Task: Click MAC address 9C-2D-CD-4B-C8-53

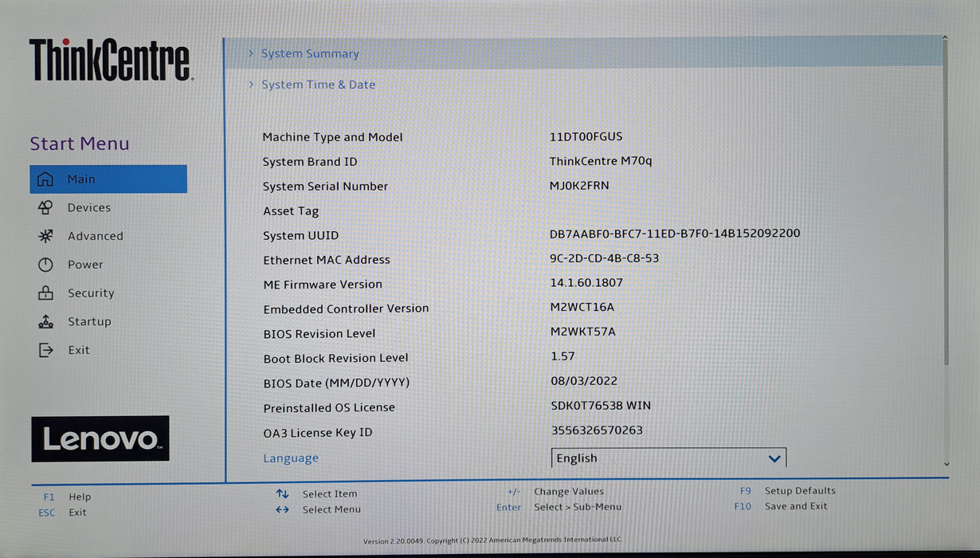Action: pos(605,258)
